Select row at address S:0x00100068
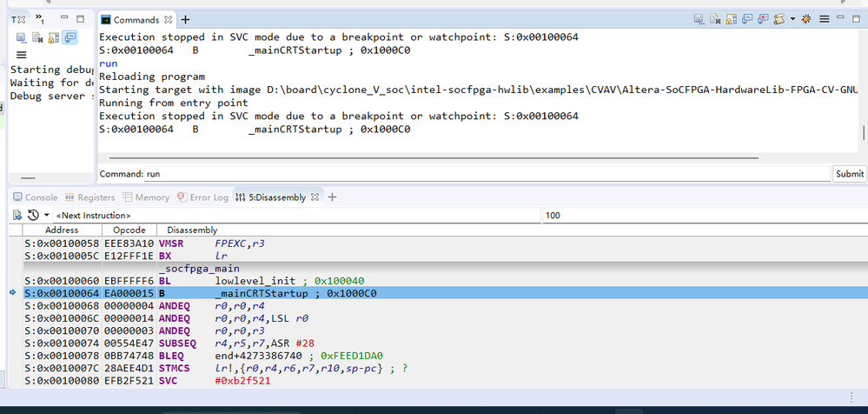 [x=445, y=306]
